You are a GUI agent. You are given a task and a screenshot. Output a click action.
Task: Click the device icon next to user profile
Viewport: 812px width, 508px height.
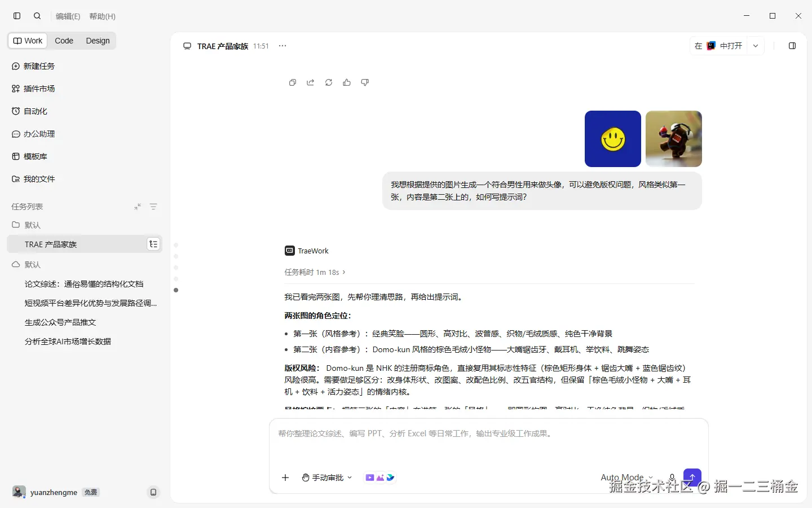[x=153, y=492]
